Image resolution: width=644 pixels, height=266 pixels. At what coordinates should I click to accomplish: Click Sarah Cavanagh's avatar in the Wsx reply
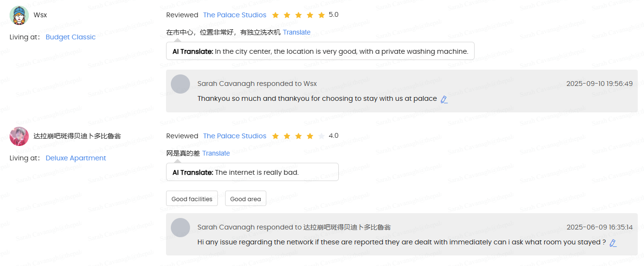[180, 84]
